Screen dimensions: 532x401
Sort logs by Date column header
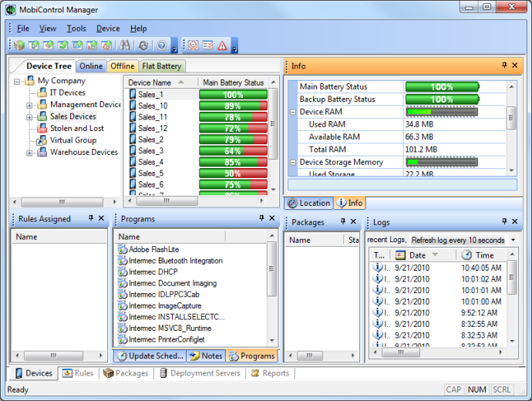[x=423, y=254]
